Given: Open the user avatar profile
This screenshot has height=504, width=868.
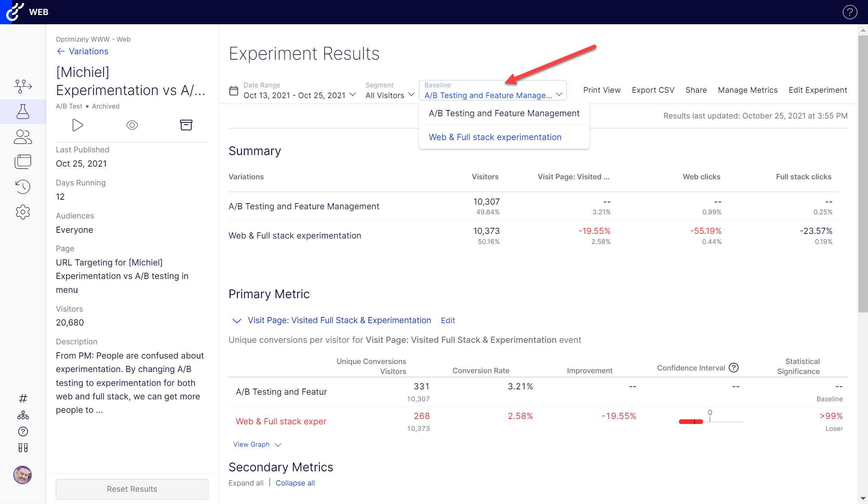Looking at the screenshot, I should click(x=22, y=475).
